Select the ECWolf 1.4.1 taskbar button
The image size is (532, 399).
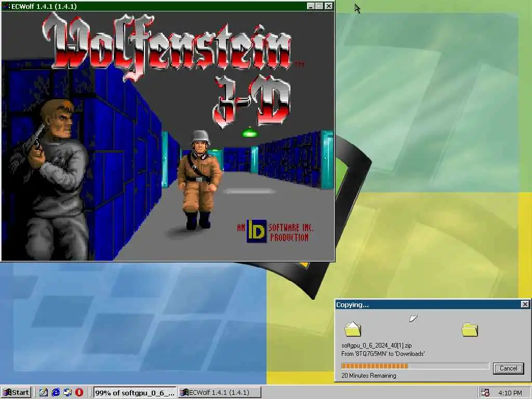(x=220, y=393)
